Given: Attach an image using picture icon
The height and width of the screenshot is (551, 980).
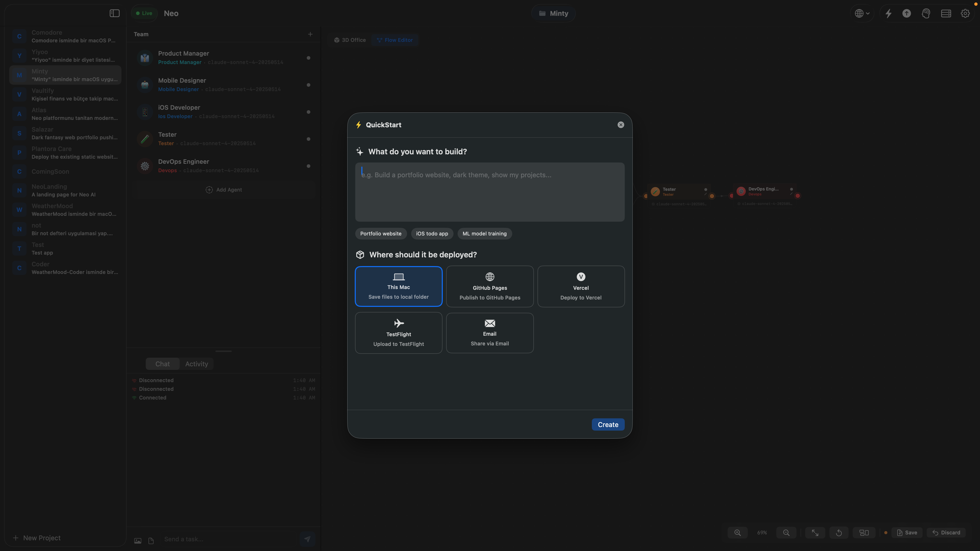Looking at the screenshot, I should point(138,540).
